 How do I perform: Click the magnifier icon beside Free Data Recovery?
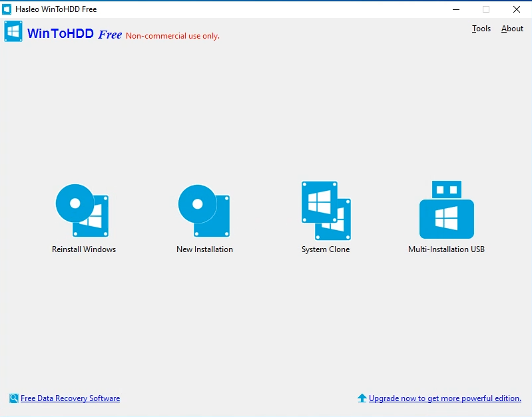pos(14,398)
